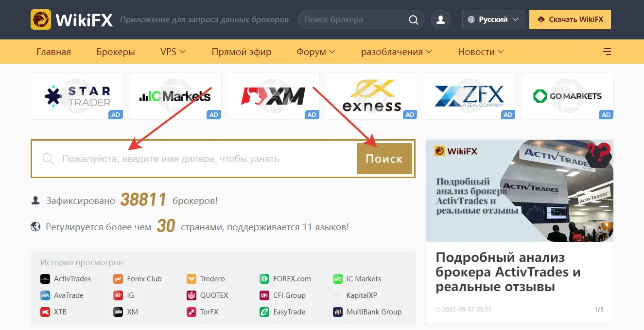Open the MultiBank Group link
The image size is (644, 330).
click(374, 312)
